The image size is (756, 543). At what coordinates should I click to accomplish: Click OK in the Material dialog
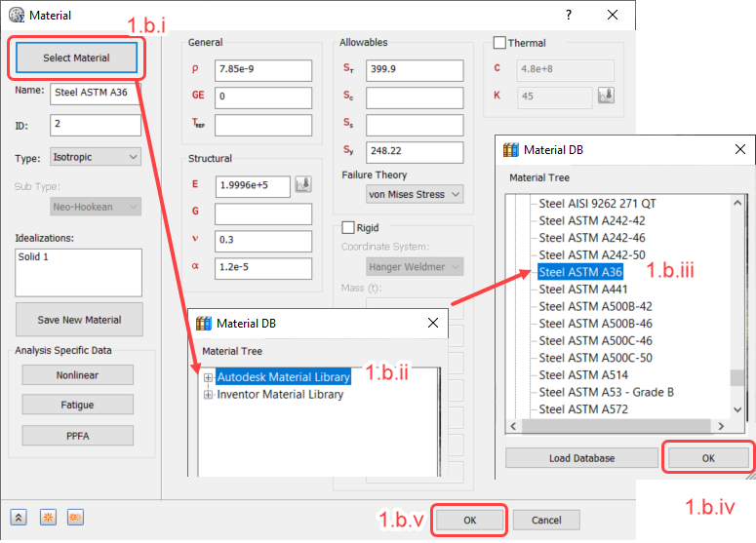click(469, 520)
